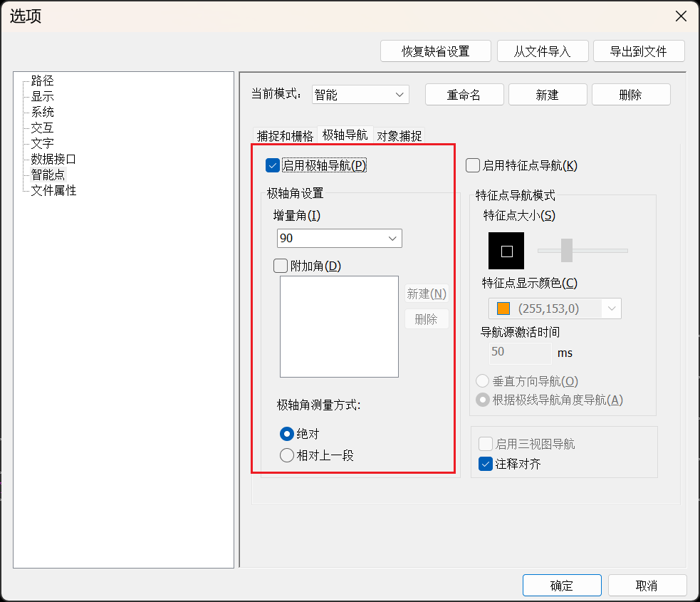Image resolution: width=700 pixels, height=602 pixels.
Task: Click the 取消 button
Action: click(647, 586)
